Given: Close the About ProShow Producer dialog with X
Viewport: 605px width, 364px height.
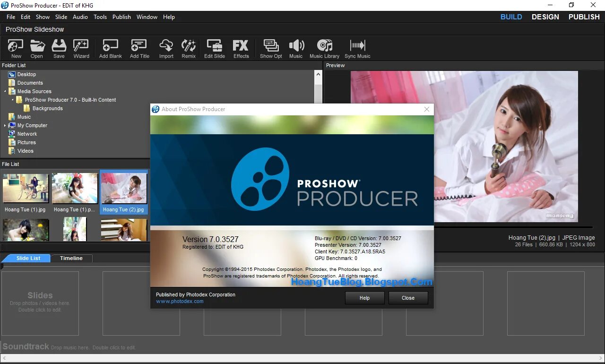Looking at the screenshot, I should [x=427, y=109].
